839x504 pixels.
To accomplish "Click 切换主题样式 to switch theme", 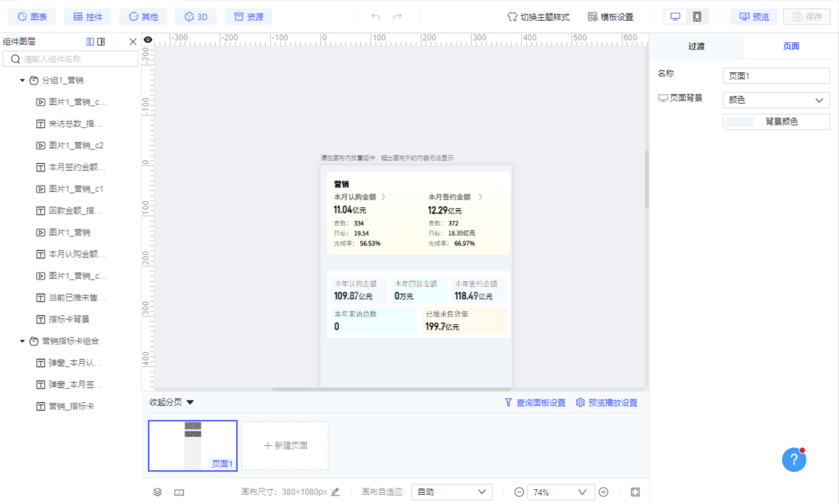I will pos(538,17).
